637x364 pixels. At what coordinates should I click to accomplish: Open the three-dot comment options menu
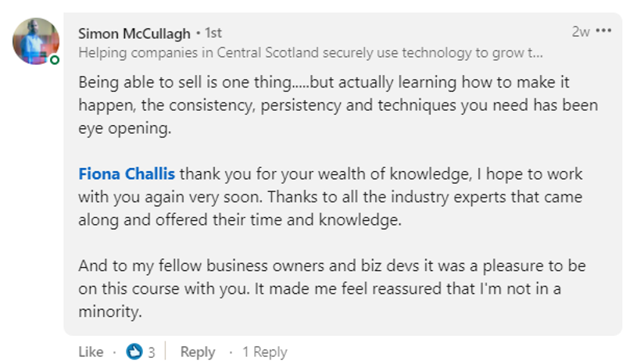(x=603, y=31)
